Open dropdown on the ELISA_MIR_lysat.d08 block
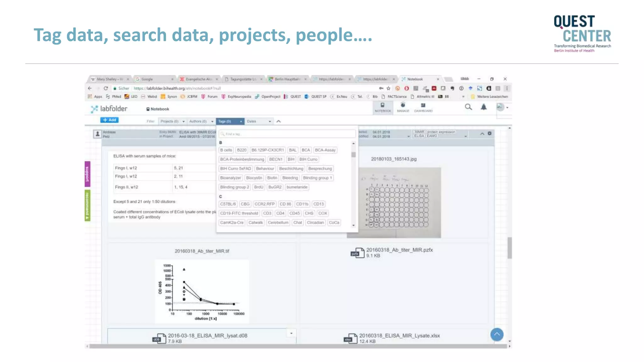The image size is (644, 362). click(x=291, y=333)
